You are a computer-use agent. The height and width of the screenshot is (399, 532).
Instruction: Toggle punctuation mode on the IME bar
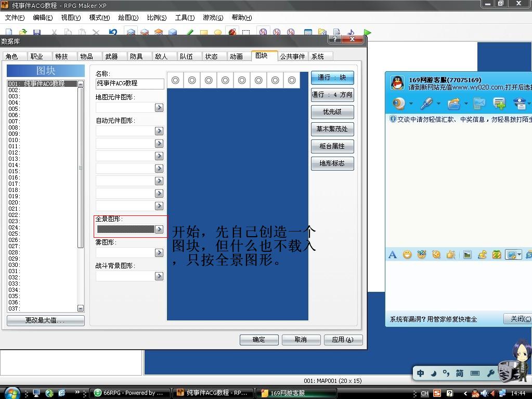tap(446, 373)
